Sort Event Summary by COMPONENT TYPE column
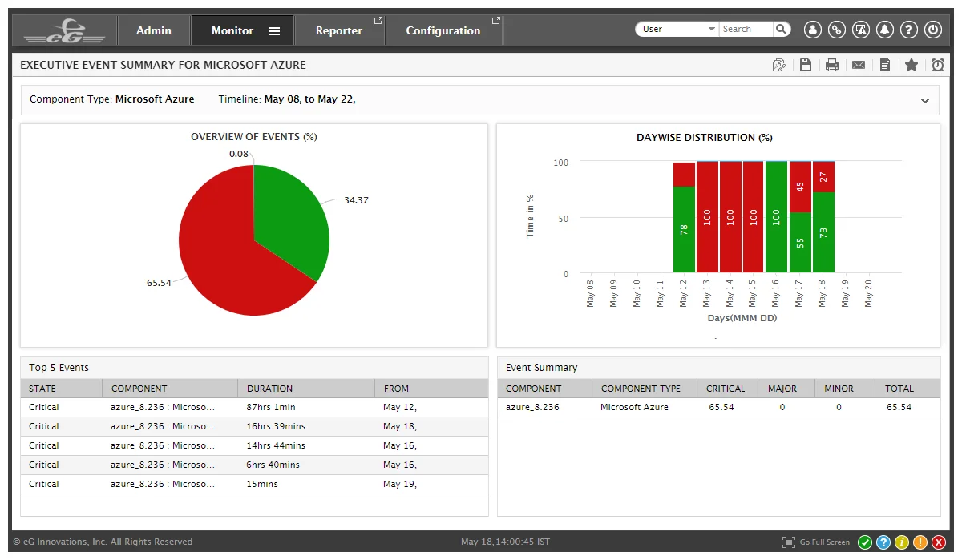The image size is (962, 560). pyautogui.click(x=645, y=389)
